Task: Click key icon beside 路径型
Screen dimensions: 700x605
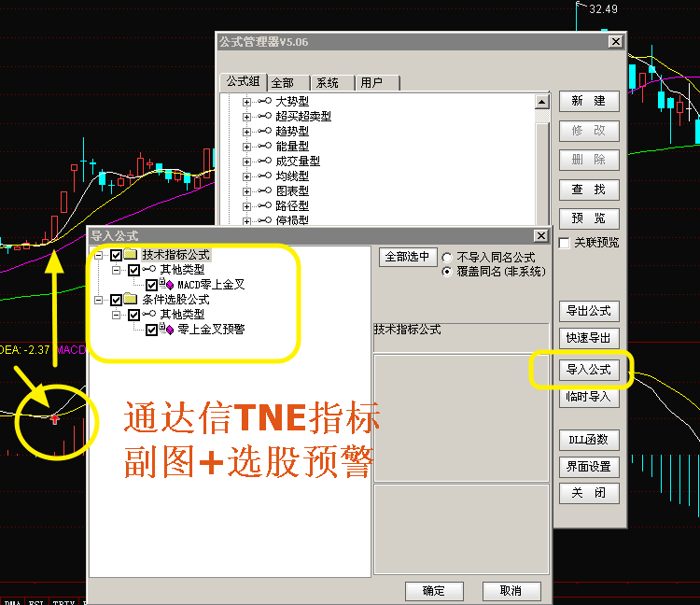Action: tap(265, 205)
